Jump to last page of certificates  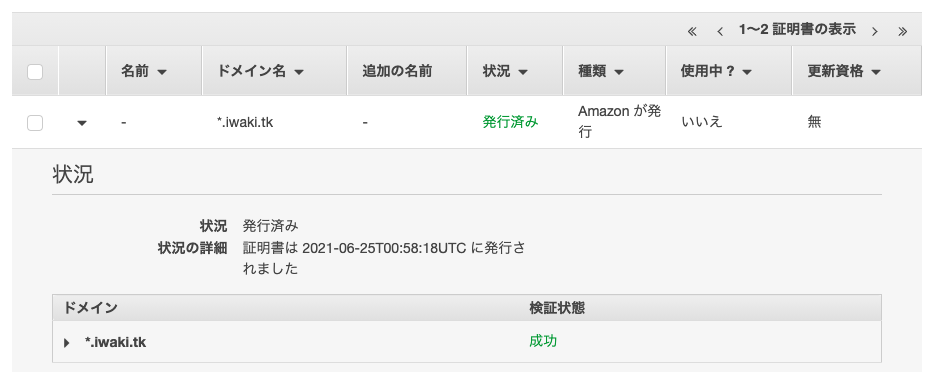902,31
